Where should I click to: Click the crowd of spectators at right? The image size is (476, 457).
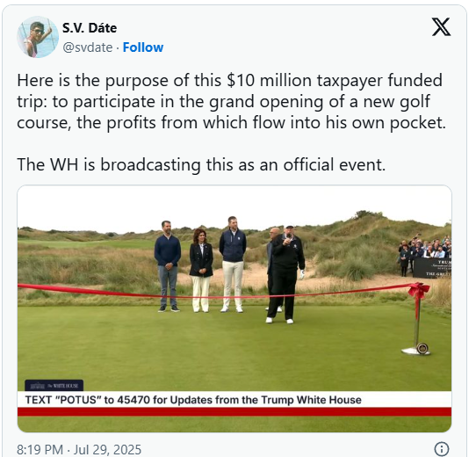[x=425, y=250]
